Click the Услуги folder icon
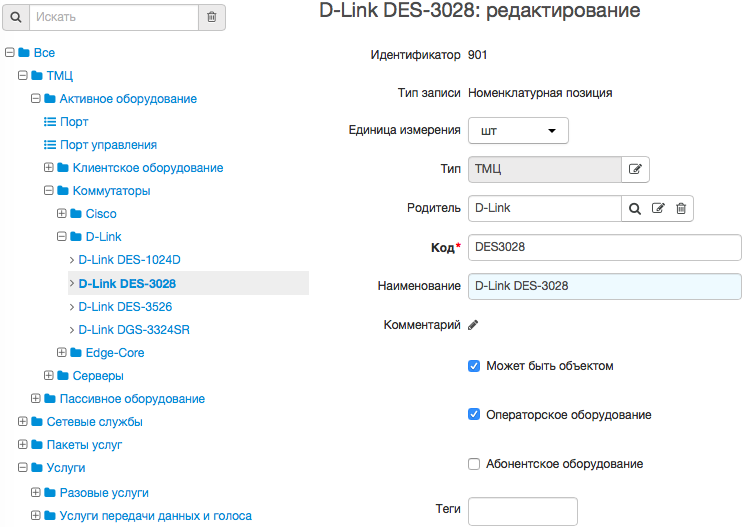The height and width of the screenshot is (527, 743). click(37, 468)
